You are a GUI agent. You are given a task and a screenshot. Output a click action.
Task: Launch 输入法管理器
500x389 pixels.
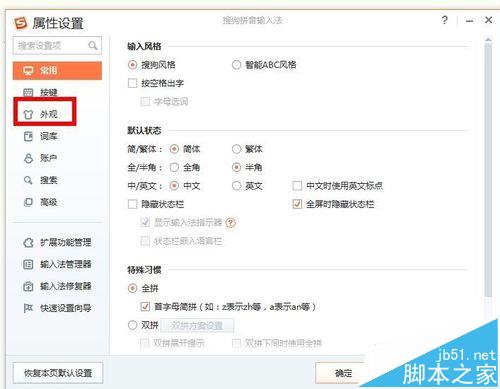point(57,264)
